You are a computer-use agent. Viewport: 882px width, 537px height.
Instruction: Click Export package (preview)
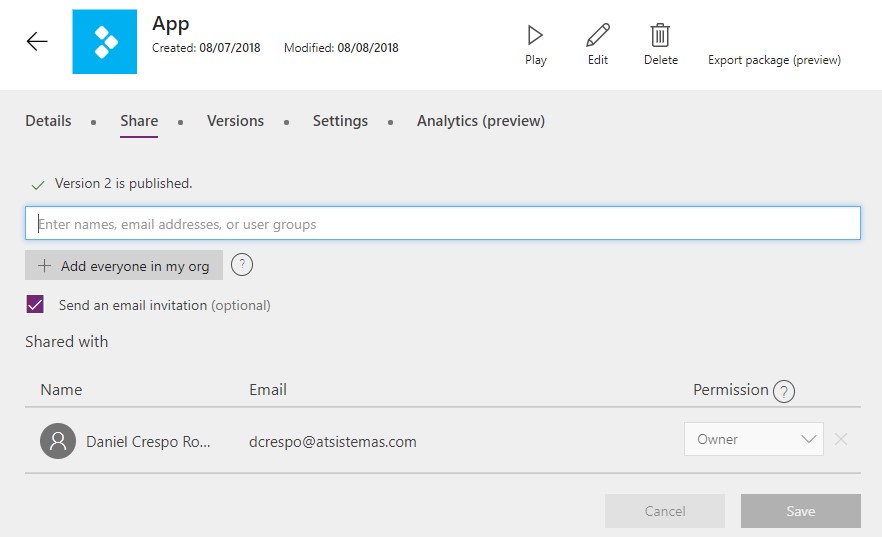[x=774, y=60]
